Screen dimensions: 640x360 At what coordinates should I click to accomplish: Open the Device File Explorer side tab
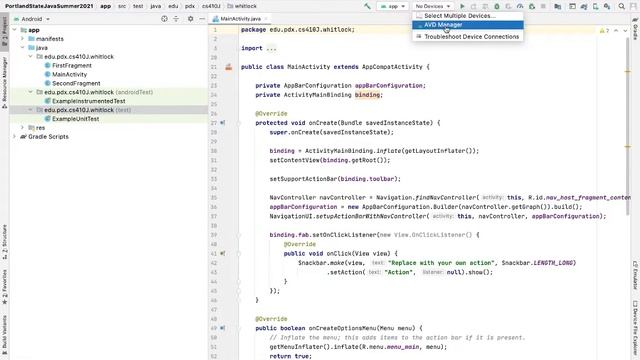[x=636, y=328]
